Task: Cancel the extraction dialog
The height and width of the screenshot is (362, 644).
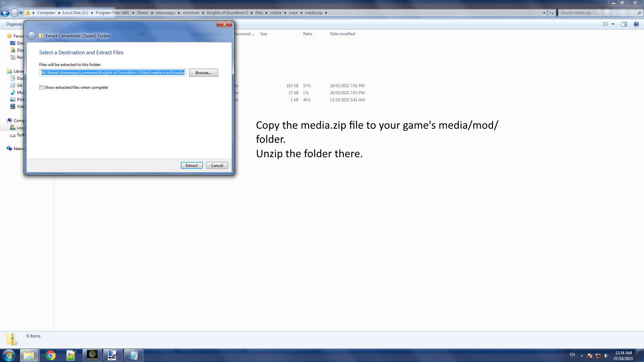Action: click(x=217, y=166)
